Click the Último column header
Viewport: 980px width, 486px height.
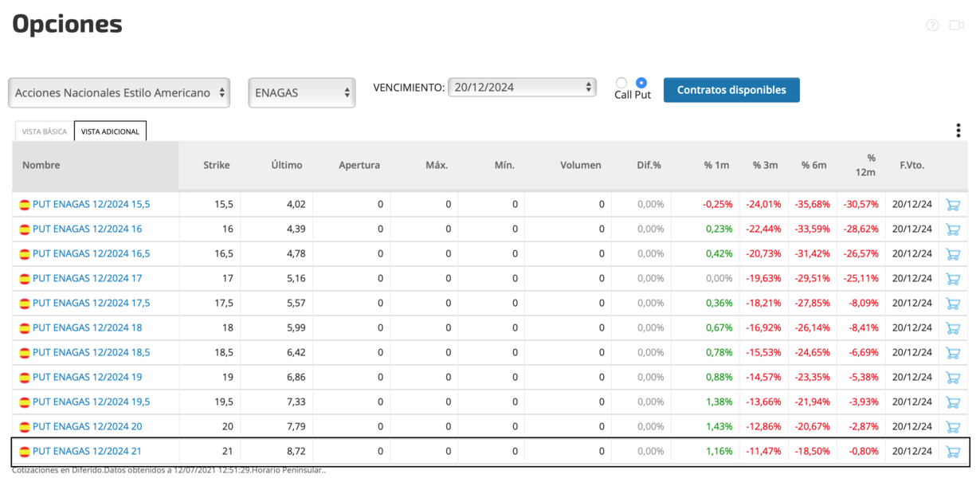pos(287,165)
